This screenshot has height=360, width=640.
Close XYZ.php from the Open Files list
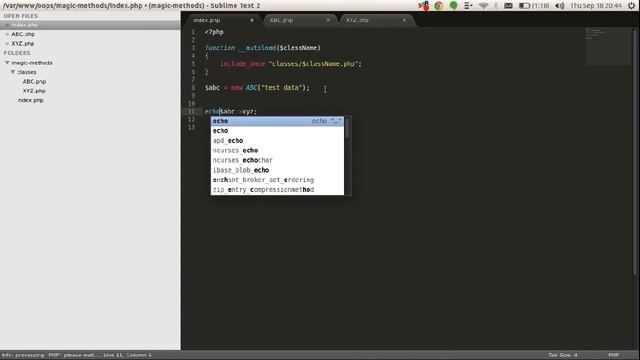click(x=7, y=44)
